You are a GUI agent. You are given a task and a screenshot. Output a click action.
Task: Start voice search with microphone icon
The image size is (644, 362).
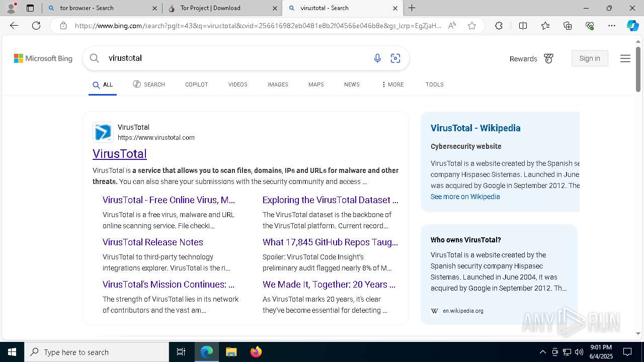377,58
